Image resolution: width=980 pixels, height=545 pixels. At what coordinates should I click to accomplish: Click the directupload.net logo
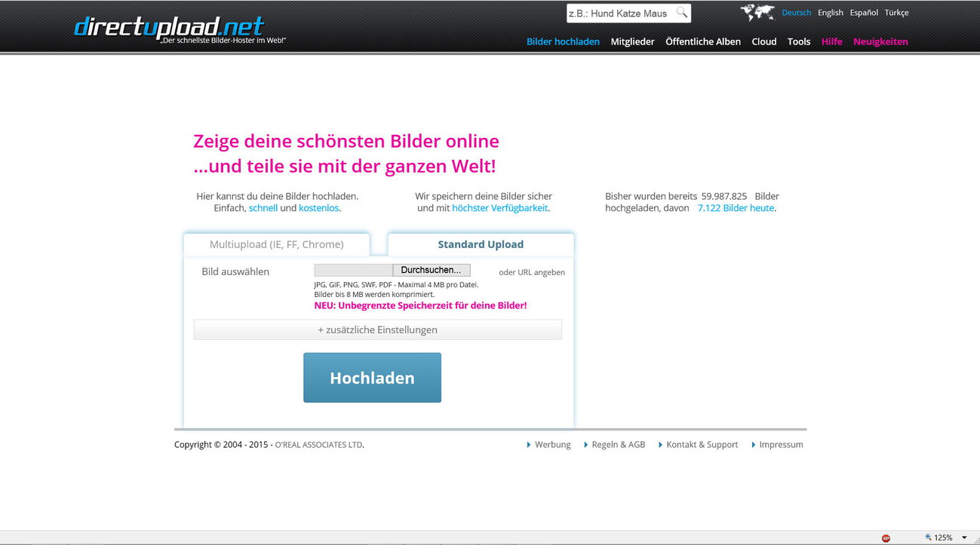(169, 27)
